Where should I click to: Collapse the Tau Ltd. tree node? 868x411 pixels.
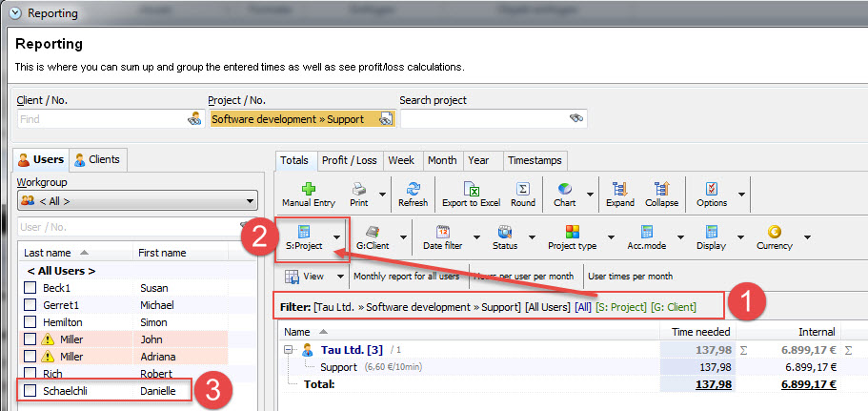tap(289, 351)
